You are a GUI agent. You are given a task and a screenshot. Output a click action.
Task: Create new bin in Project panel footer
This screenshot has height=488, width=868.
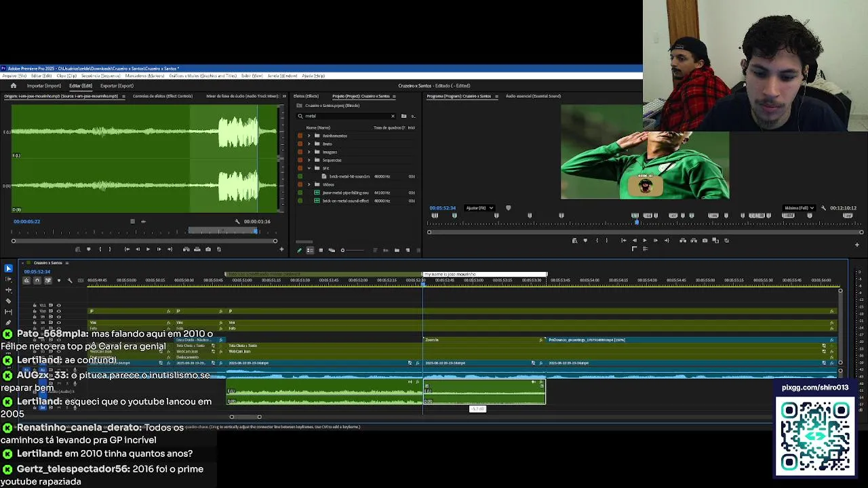[397, 250]
